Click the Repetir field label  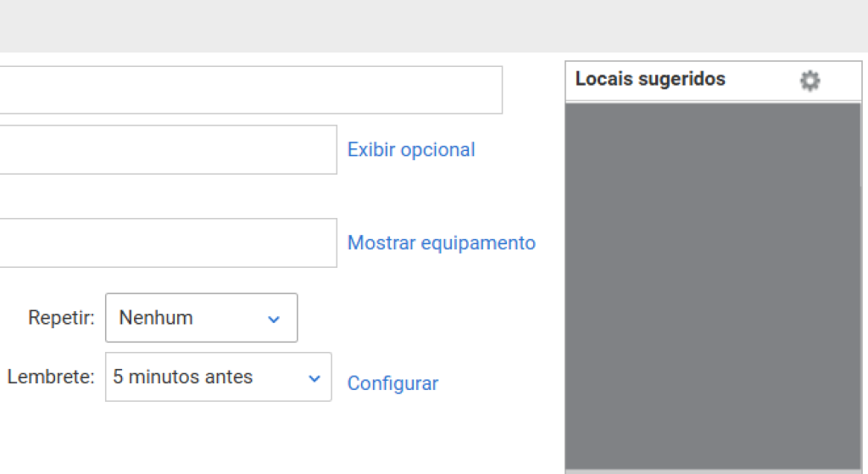point(61,318)
